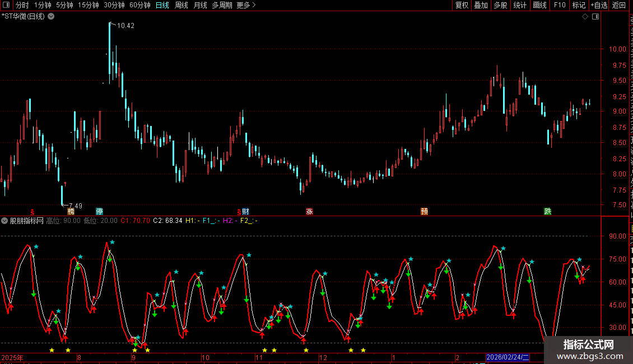Click the 预 forecast event marker

click(x=424, y=212)
